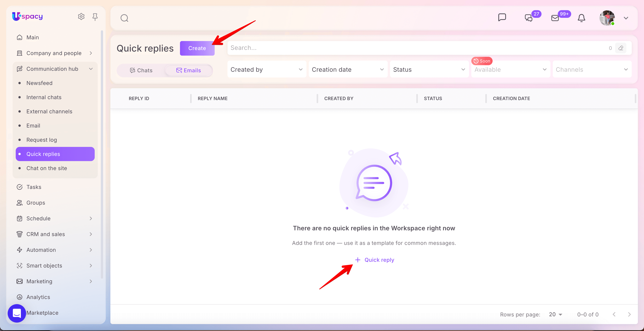Click the global search magnifier icon

[124, 18]
